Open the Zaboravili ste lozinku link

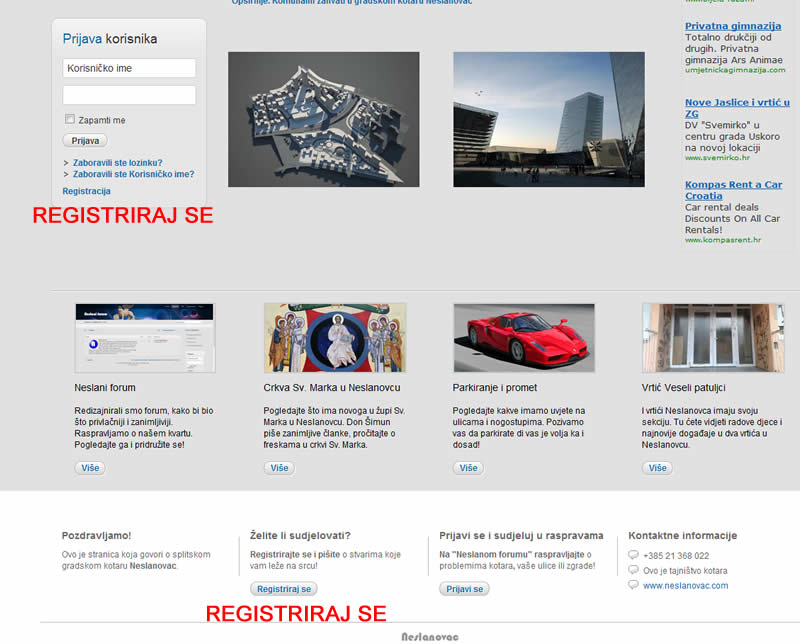[x=117, y=162]
